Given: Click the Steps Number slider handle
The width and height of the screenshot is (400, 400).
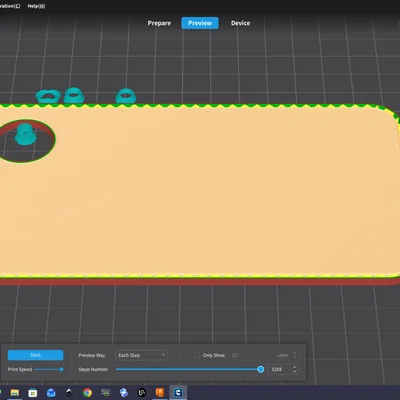Looking at the screenshot, I should point(261,369).
